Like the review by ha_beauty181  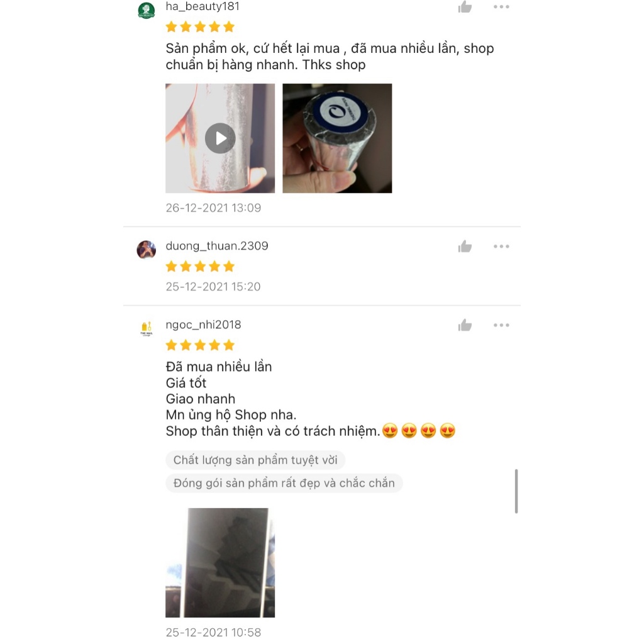[x=465, y=6]
